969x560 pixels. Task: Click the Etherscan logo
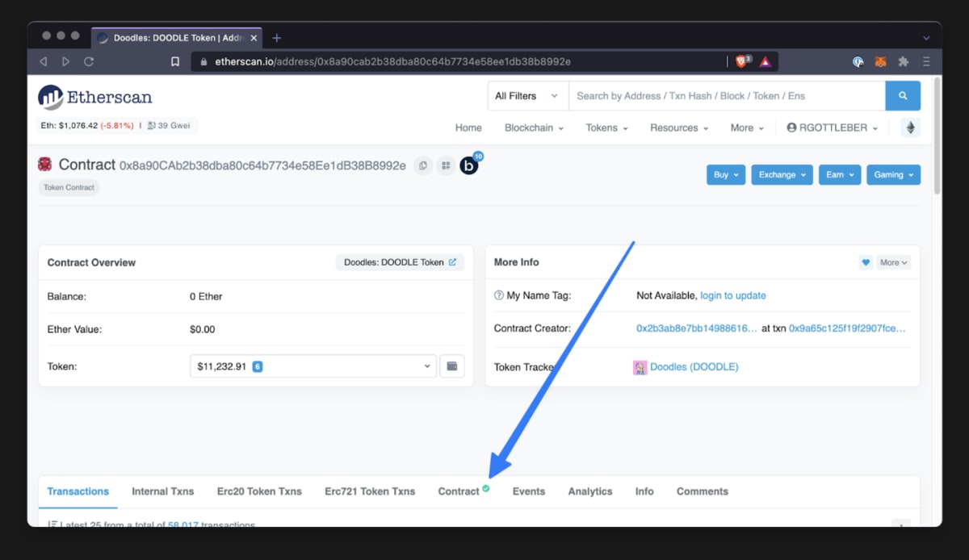click(95, 98)
